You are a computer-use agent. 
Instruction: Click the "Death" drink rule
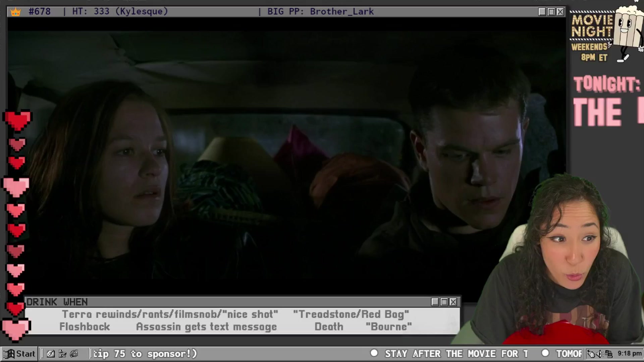tap(329, 326)
